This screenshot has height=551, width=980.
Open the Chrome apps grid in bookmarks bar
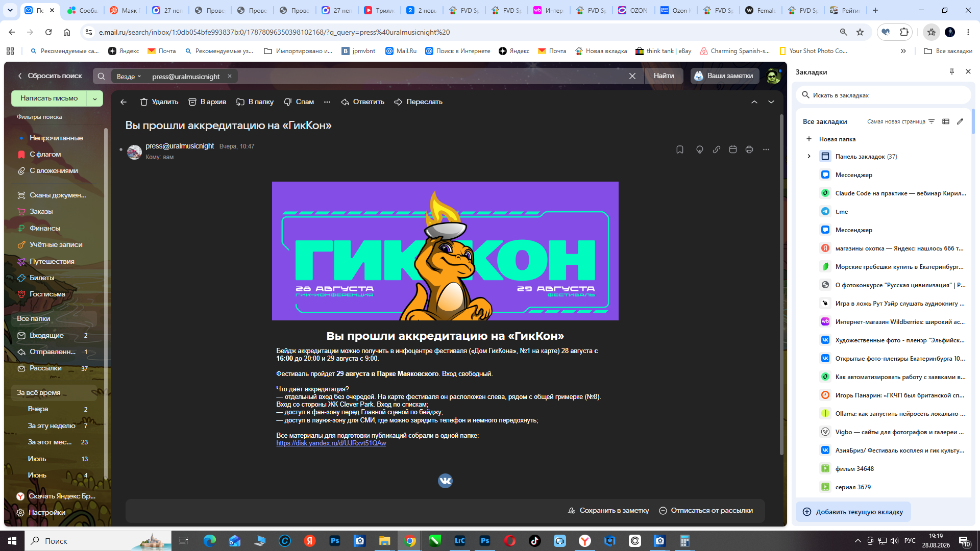(10, 51)
